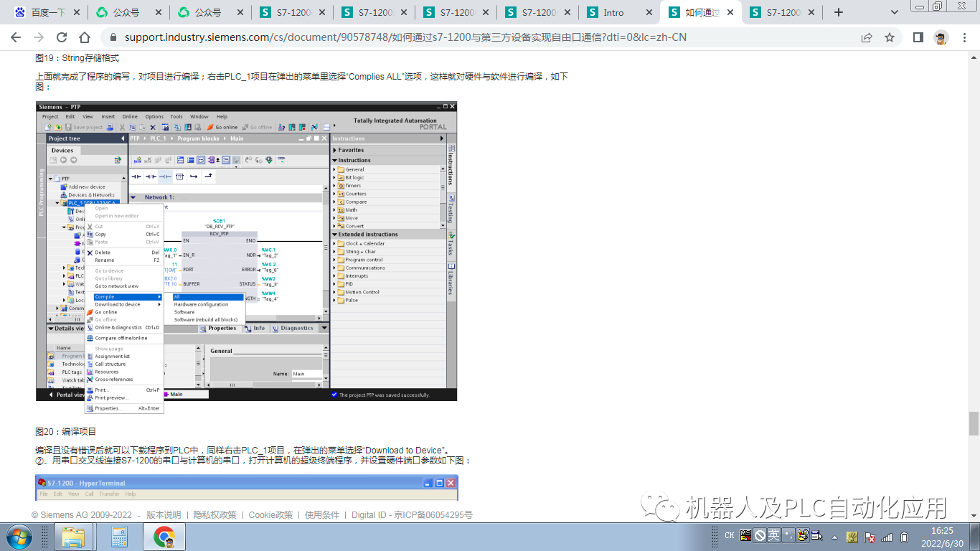Open the Chrome home page
980x551 pixels.
pyautogui.click(x=85, y=37)
